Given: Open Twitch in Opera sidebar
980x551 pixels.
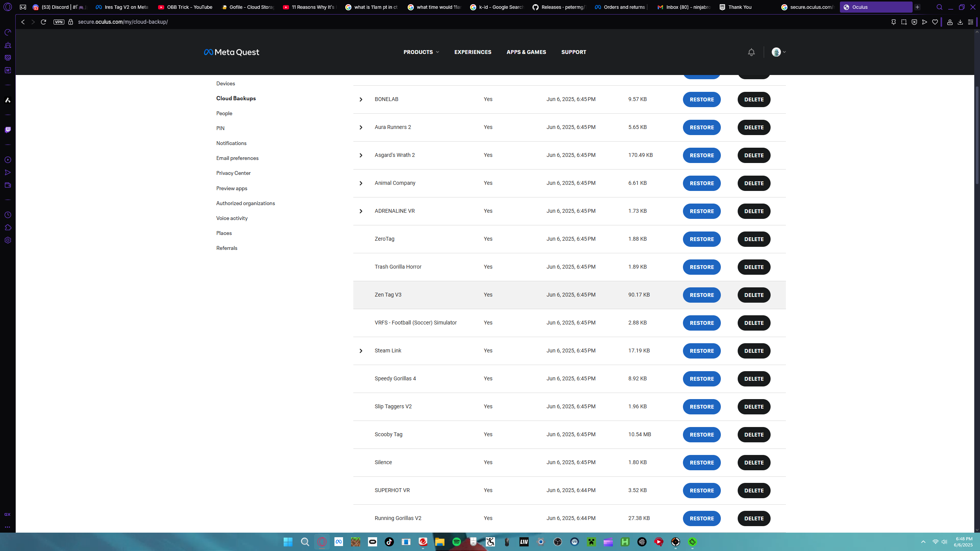Looking at the screenshot, I should click(8, 130).
